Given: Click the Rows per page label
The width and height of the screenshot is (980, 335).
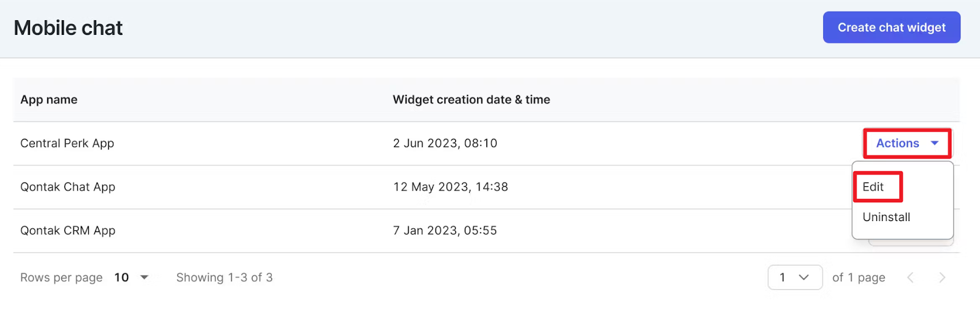Looking at the screenshot, I should [x=61, y=277].
